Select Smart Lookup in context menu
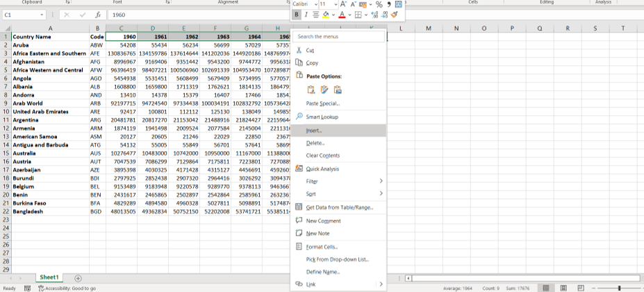The width and height of the screenshot is (644, 292). tap(339, 117)
